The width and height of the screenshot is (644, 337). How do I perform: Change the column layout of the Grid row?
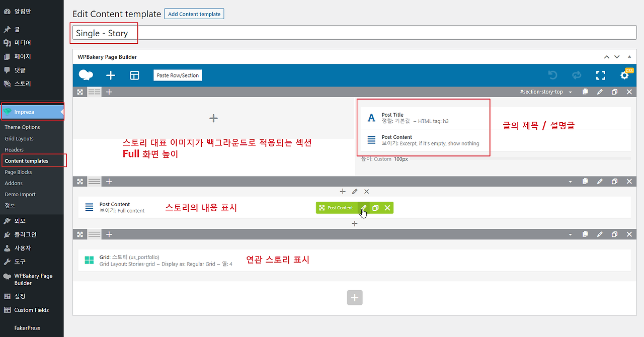95,235
